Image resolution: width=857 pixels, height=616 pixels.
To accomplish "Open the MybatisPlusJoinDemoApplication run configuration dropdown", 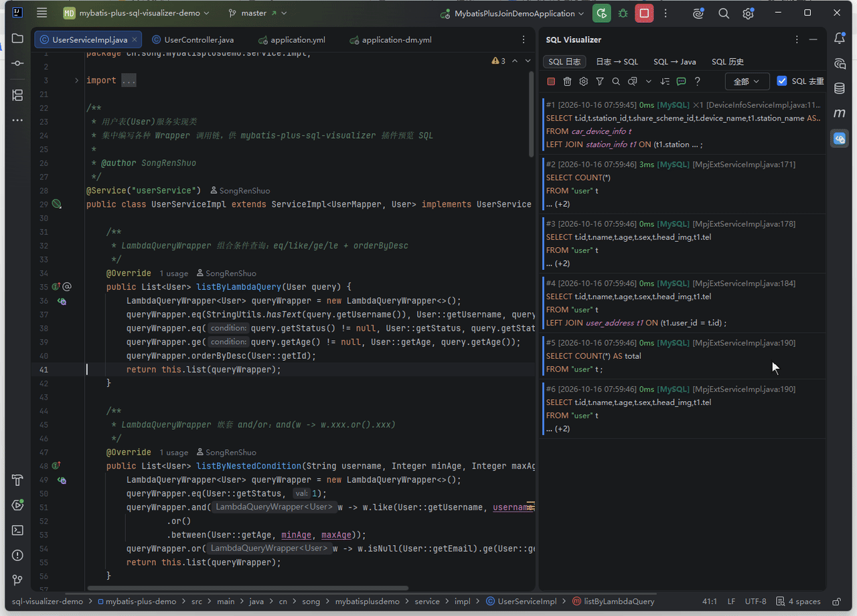I will pyautogui.click(x=512, y=13).
